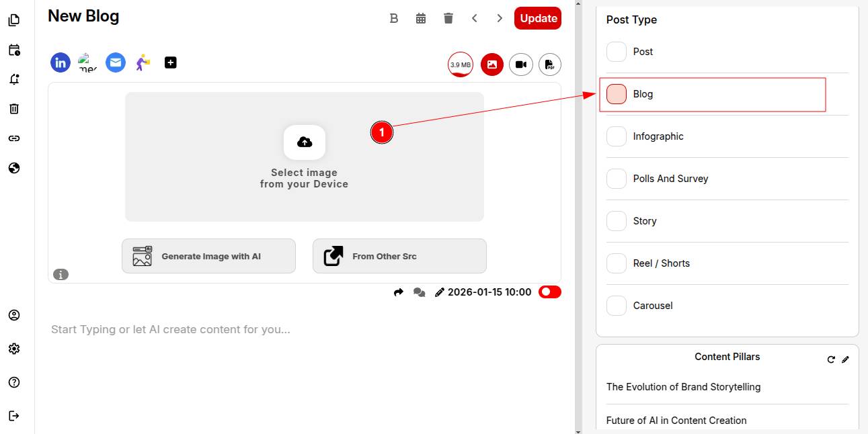
Task: Add a channel with the plus icon
Action: click(x=171, y=62)
